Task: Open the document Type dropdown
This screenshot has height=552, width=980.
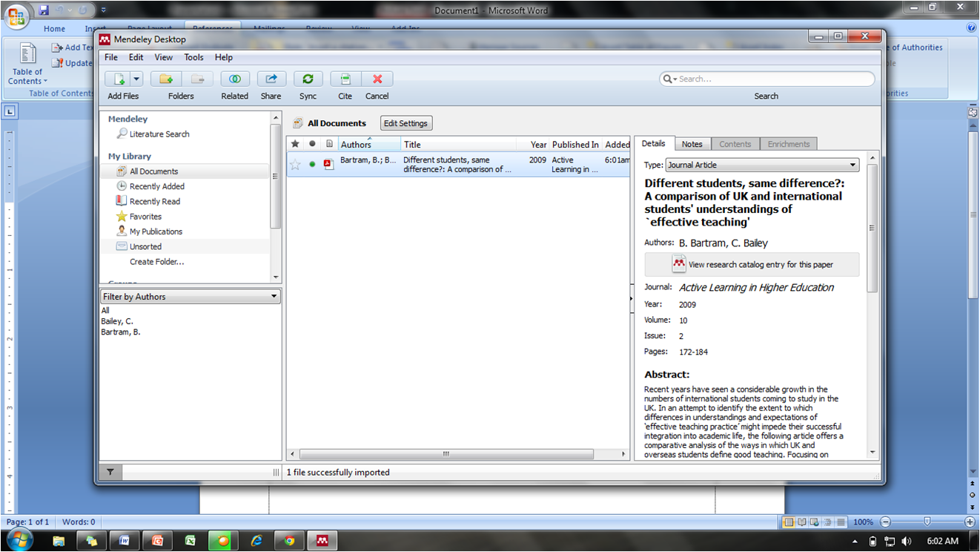Action: (762, 165)
